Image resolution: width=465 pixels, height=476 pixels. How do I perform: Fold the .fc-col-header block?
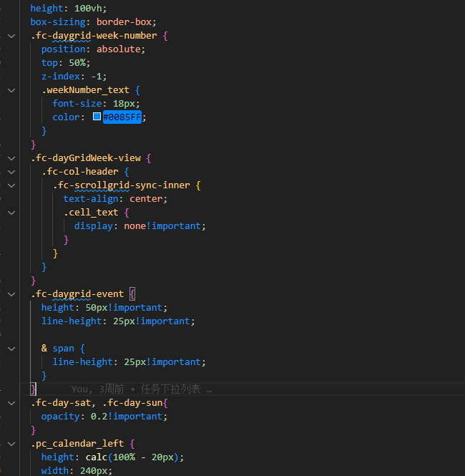11,172
